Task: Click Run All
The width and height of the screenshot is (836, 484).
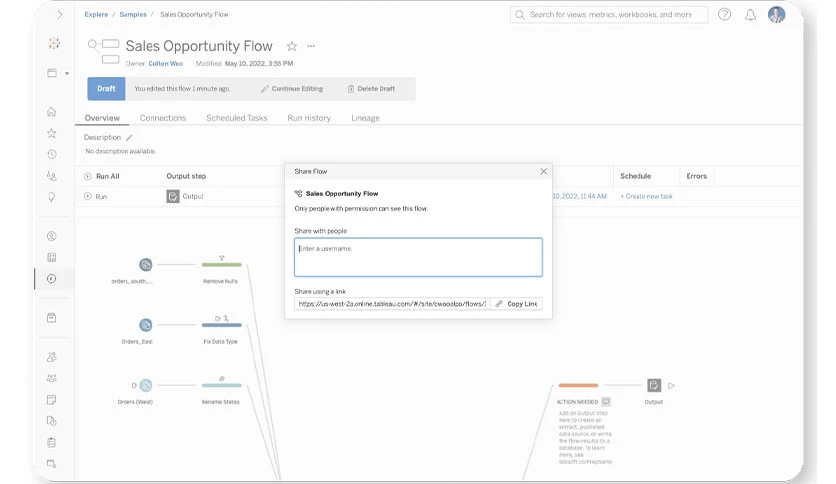Action: click(x=102, y=176)
